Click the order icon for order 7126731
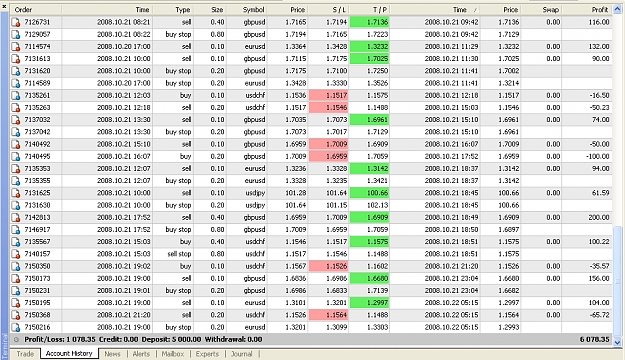 (x=16, y=22)
